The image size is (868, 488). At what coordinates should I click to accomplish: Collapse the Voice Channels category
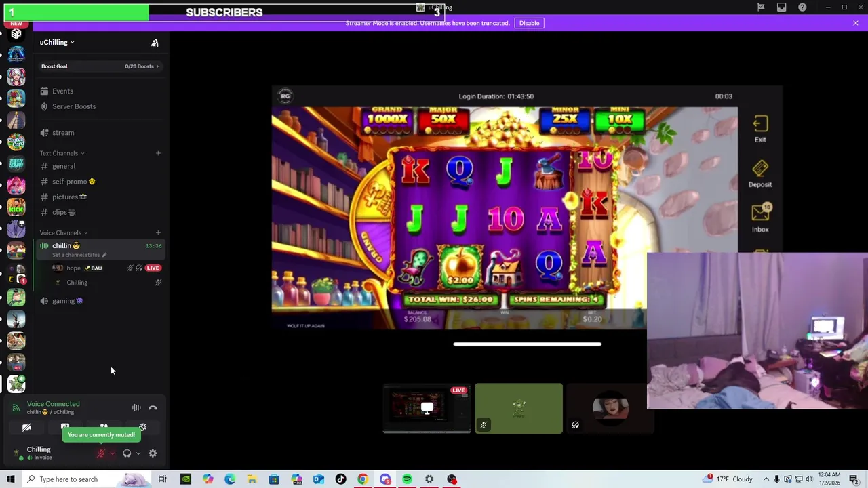coord(64,233)
